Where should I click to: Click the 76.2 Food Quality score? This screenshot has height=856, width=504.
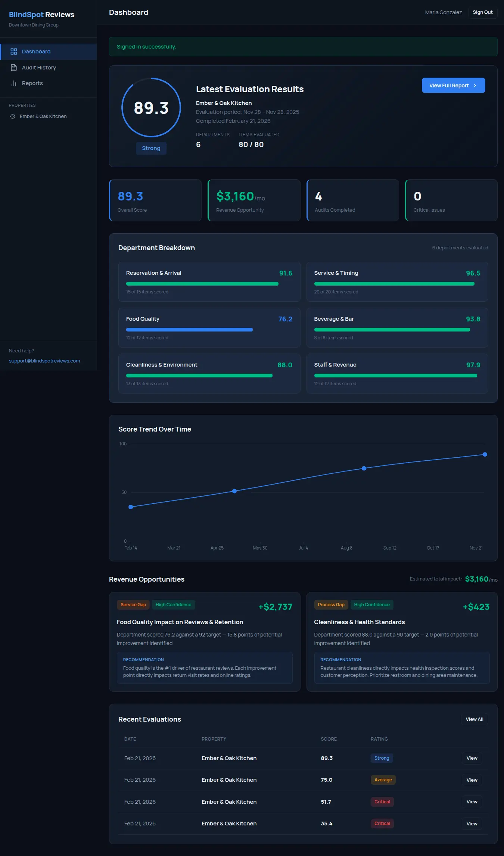(285, 319)
